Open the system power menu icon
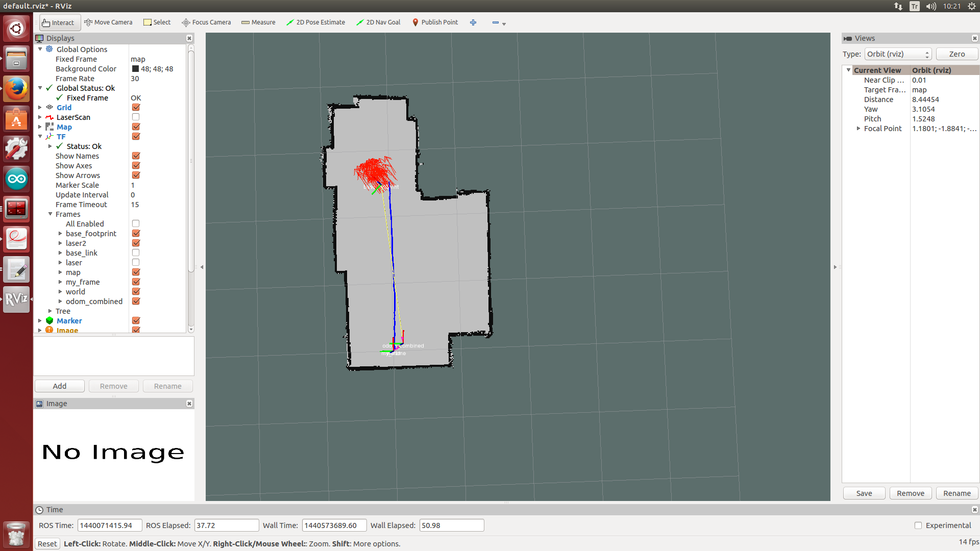This screenshot has height=551, width=980. [972, 6]
